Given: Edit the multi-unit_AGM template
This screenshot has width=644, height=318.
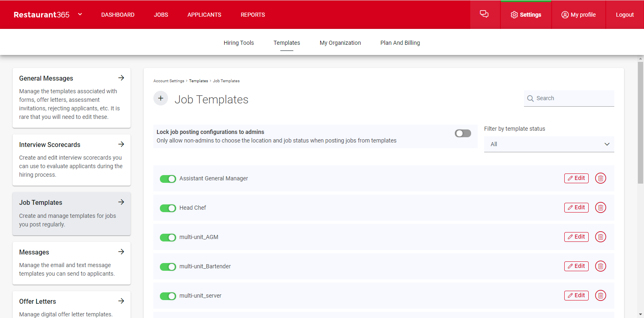Looking at the screenshot, I should (576, 237).
